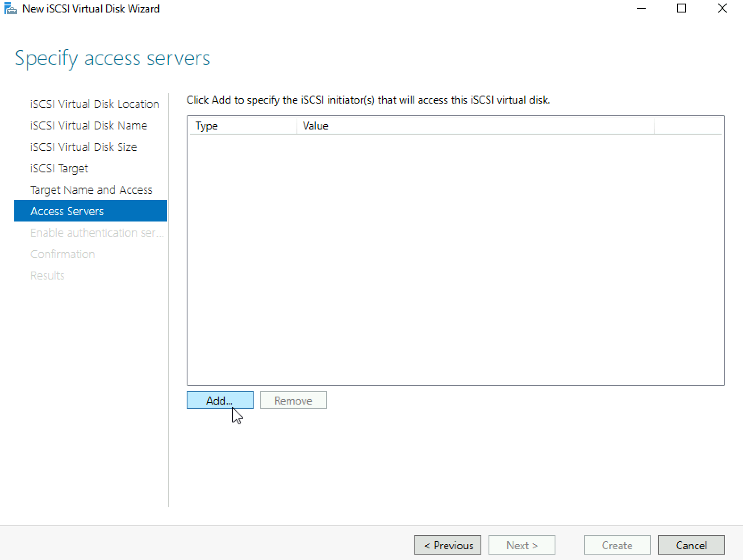Click the Add... button
The image size is (743, 560).
tap(220, 400)
